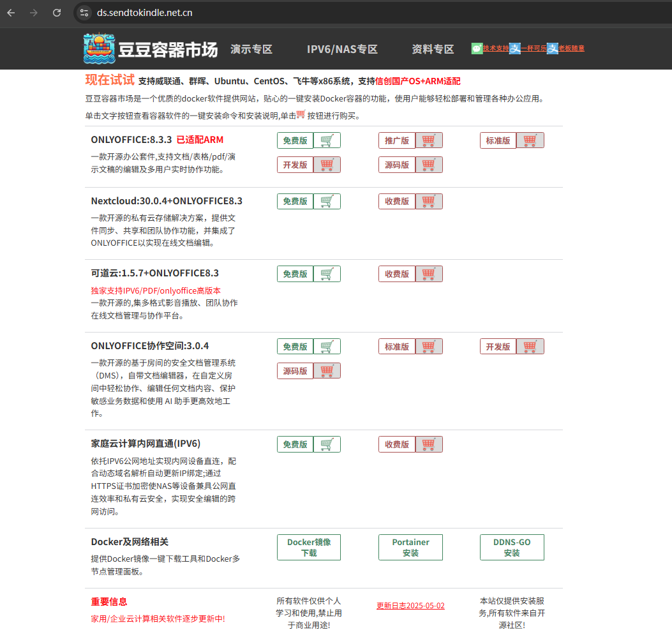672x630 pixels.
Task: Click cart icon beside 可道云 免费版
Action: pos(327,274)
